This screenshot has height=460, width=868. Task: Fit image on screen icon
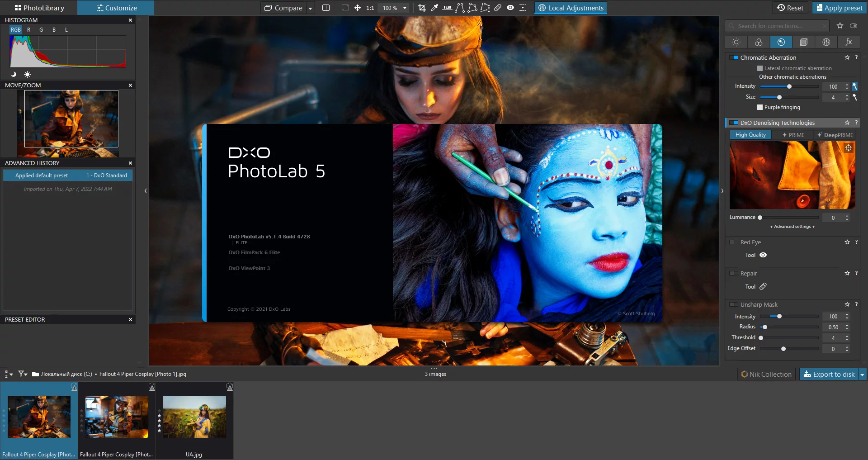(x=345, y=8)
